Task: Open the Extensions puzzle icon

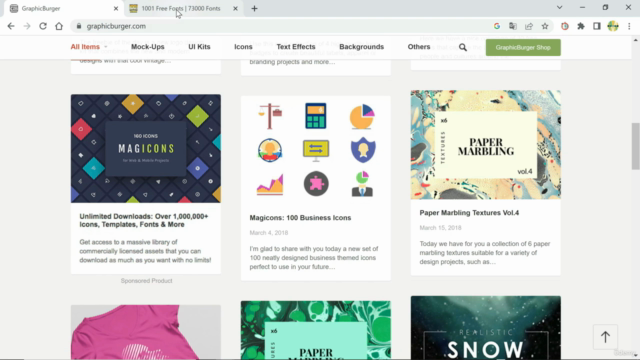Action: pos(581,26)
